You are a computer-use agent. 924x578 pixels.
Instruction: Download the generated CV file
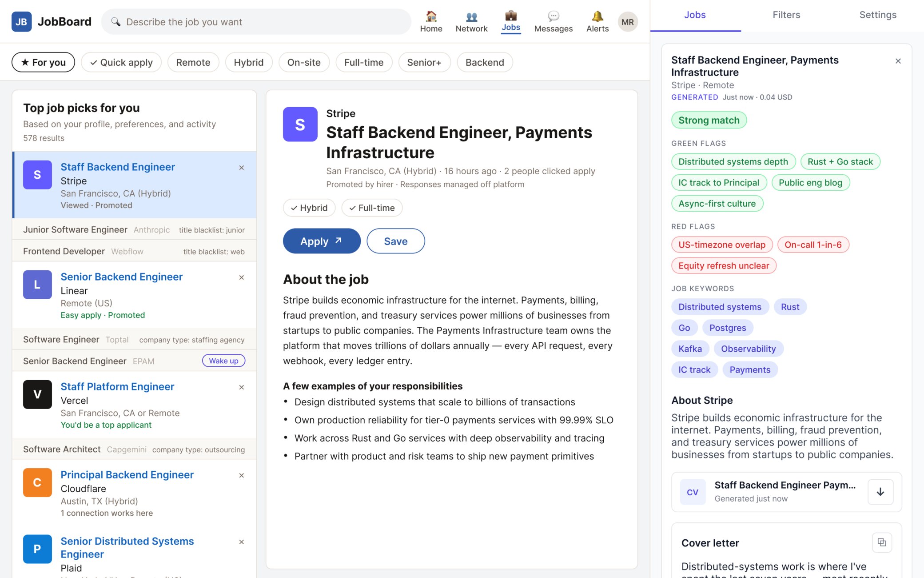880,492
